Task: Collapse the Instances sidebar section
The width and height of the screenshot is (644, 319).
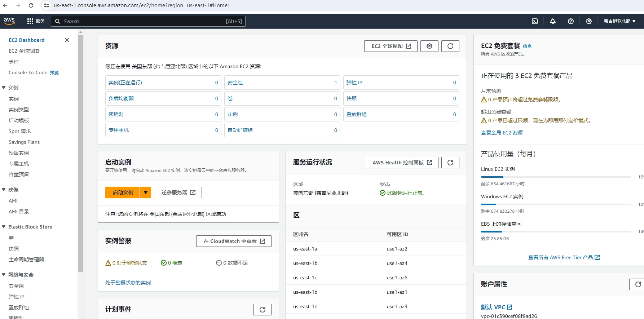Action: click(4, 88)
